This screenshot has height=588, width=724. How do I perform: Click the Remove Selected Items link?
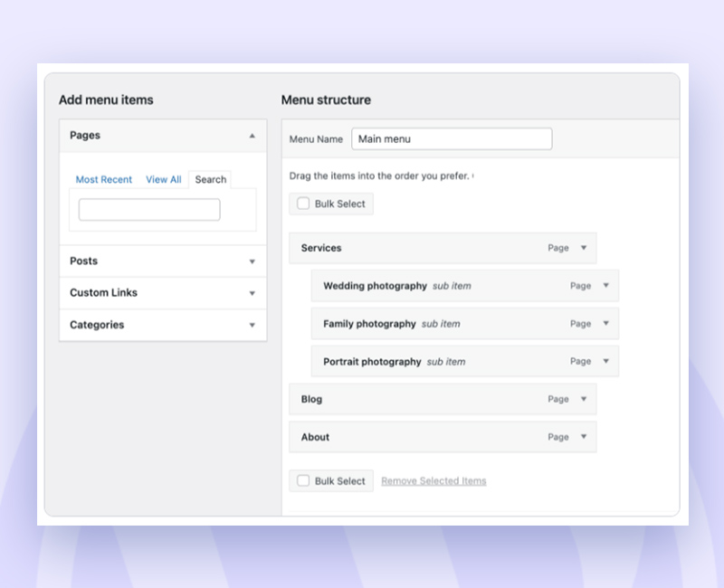coord(433,481)
